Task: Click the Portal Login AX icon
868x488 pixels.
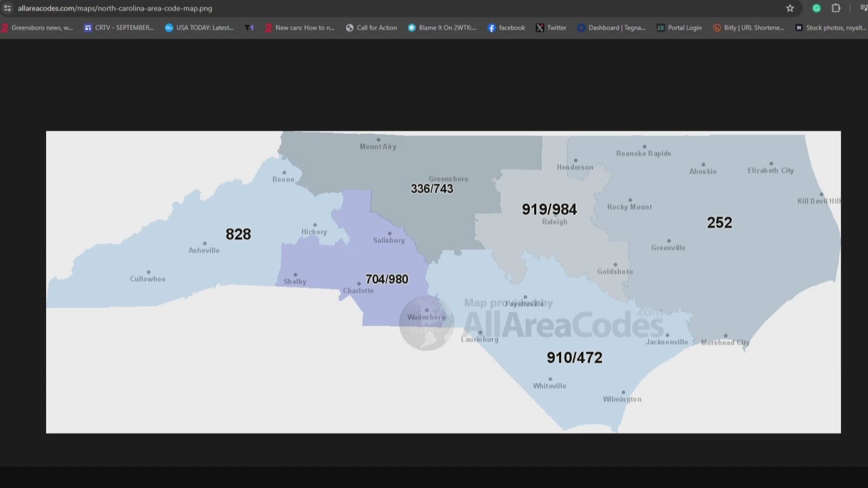Action: [660, 28]
